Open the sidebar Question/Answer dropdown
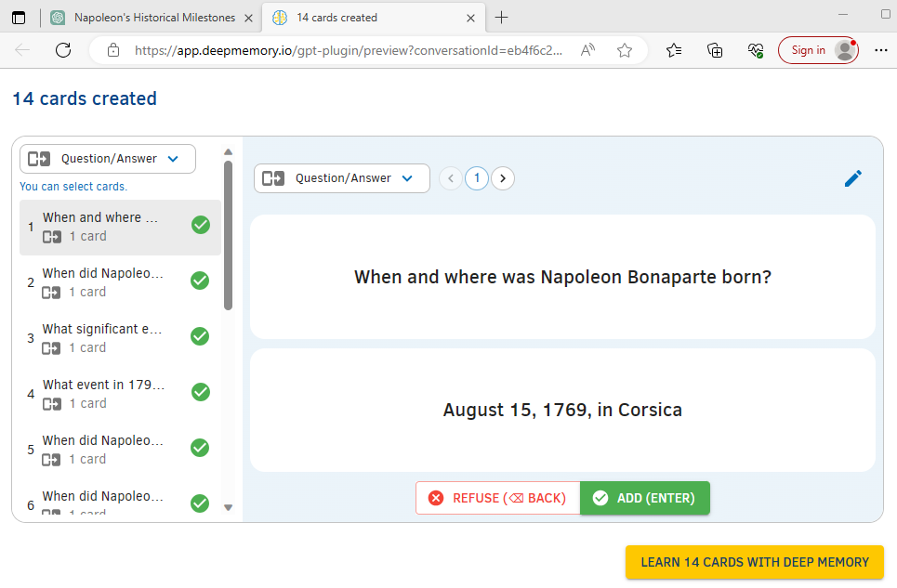 108,159
